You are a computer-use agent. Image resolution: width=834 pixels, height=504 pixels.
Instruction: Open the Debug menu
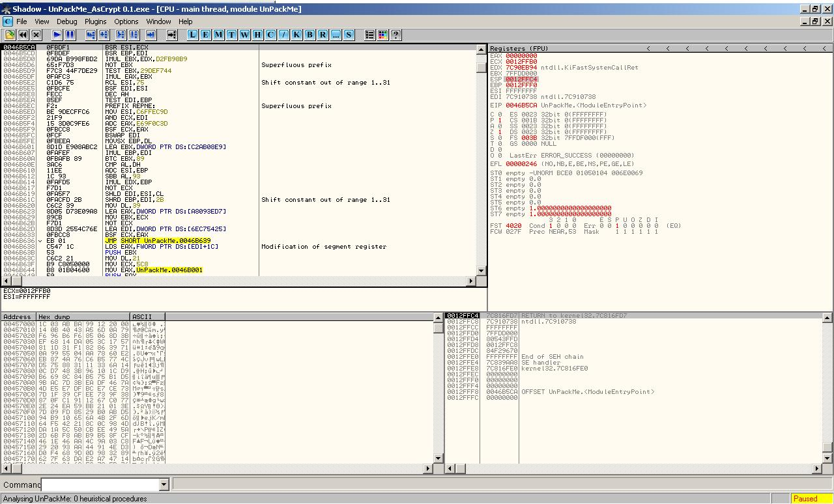coord(66,21)
